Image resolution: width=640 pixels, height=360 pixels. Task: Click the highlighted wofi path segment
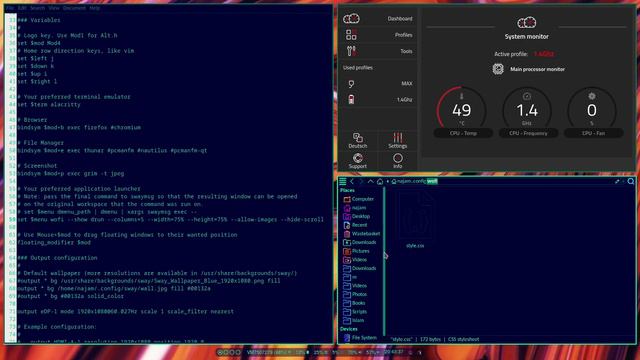432,181
